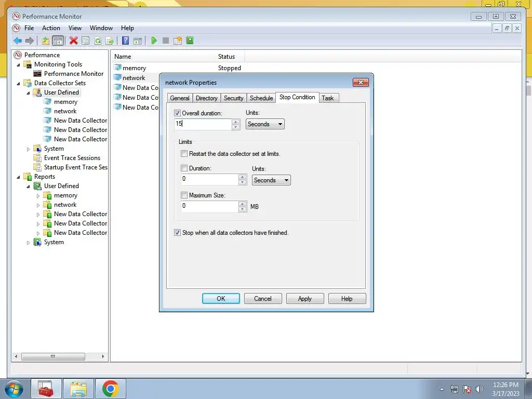Open File Explorer from the taskbar
This screenshot has width=532, height=399.
(78, 389)
